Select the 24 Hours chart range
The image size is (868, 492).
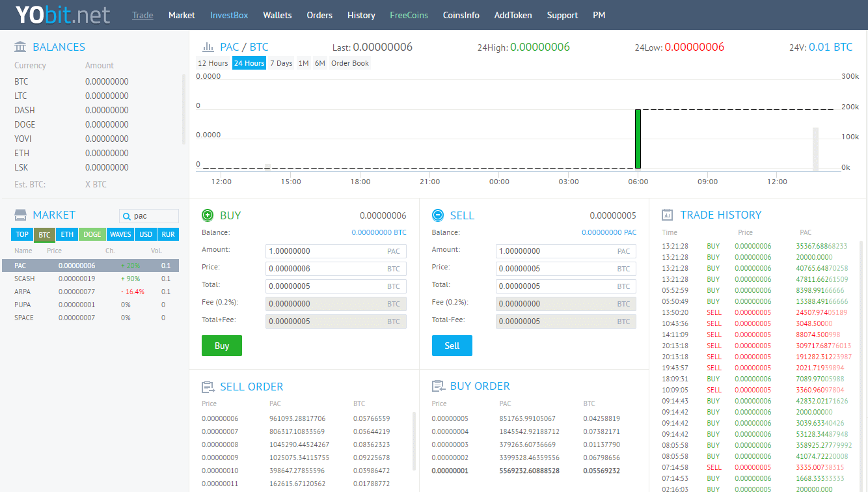(x=249, y=63)
